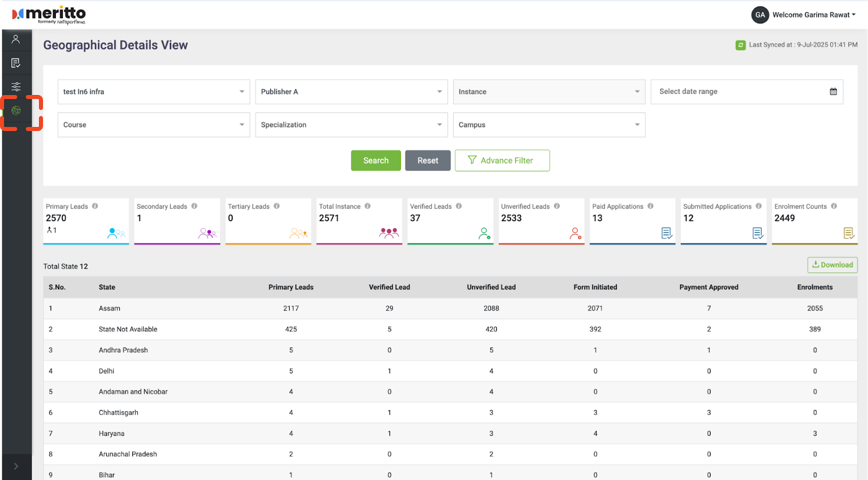868x480 pixels.
Task: Select the geographical globe sidebar icon
Action: point(16,111)
